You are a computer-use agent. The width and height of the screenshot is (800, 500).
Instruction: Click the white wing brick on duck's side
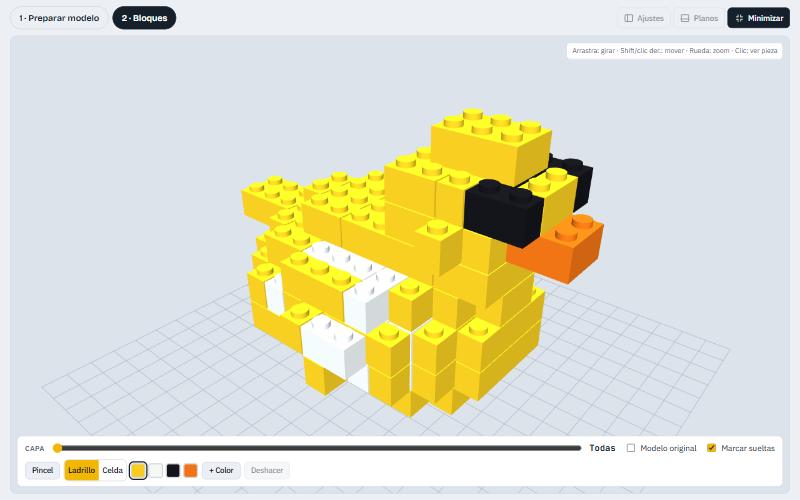(x=334, y=342)
